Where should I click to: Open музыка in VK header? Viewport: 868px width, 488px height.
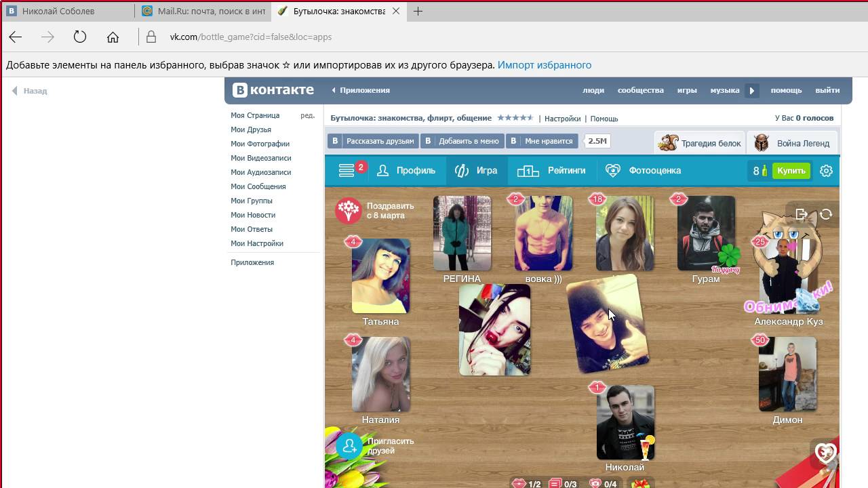[x=725, y=90]
